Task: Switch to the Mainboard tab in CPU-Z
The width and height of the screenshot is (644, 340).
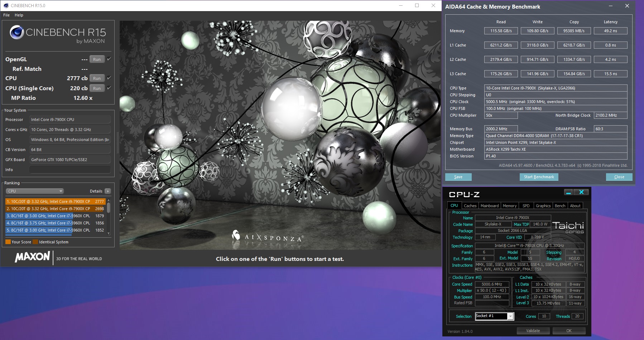Action: tap(490, 206)
